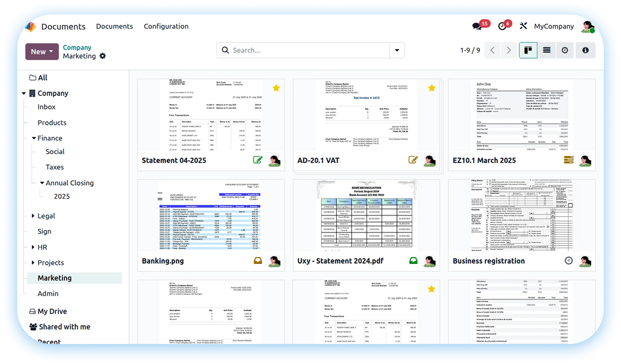621x364 pixels.
Task: Open Marketing folder settings gear
Action: click(102, 56)
